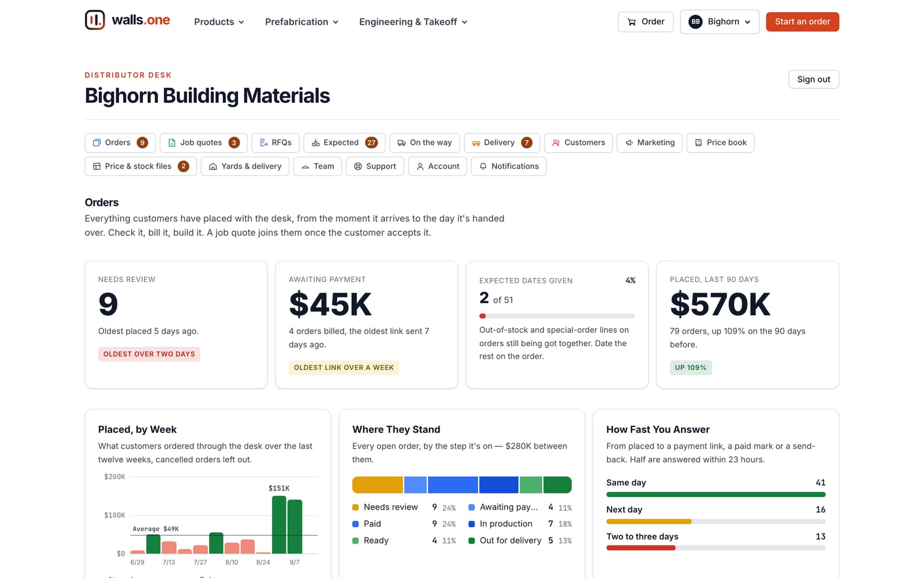Click the Needs review amber bar segment
Screen dimensions: 924x578
tap(378, 485)
